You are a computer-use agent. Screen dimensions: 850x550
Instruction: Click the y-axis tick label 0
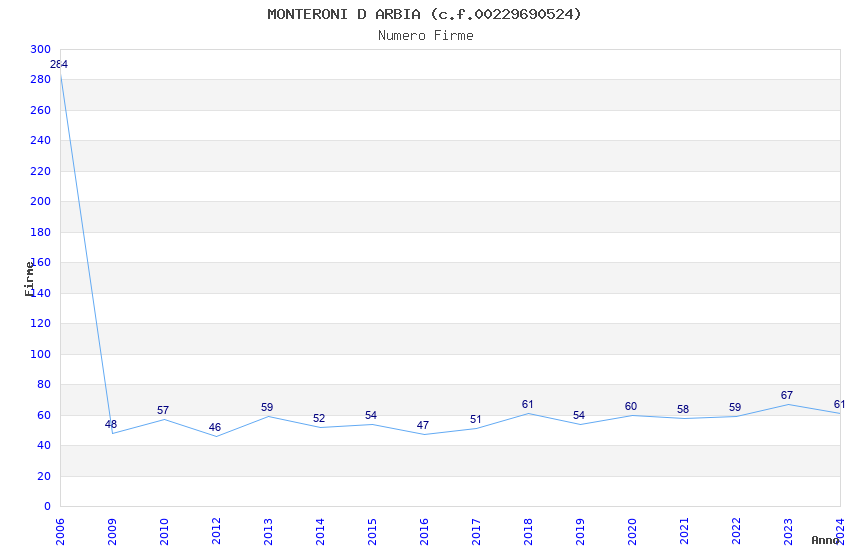(47, 507)
